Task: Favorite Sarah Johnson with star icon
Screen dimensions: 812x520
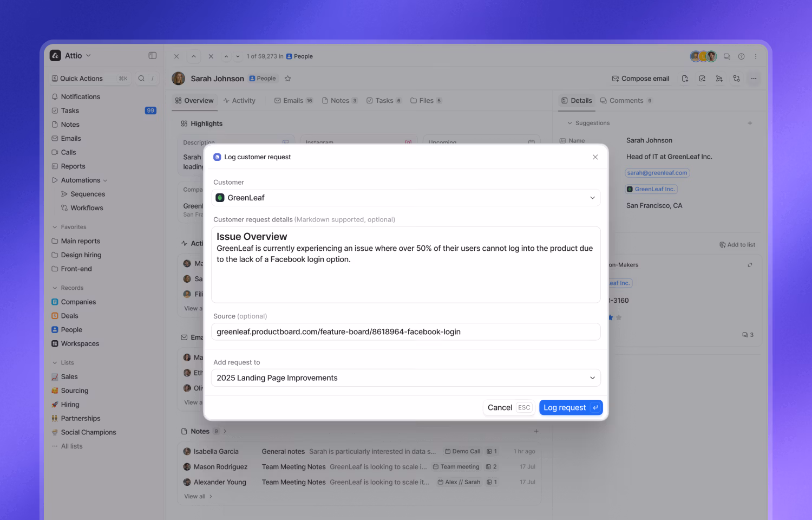Action: [288, 79]
